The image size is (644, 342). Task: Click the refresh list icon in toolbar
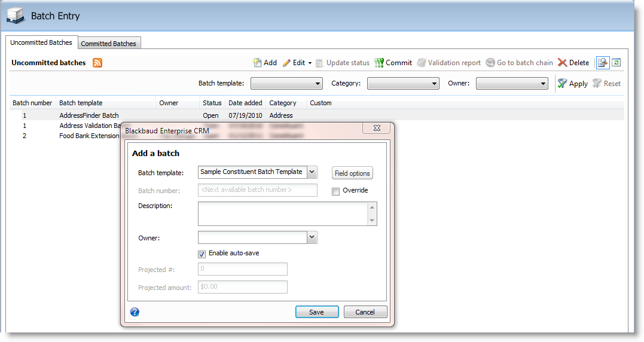(616, 62)
